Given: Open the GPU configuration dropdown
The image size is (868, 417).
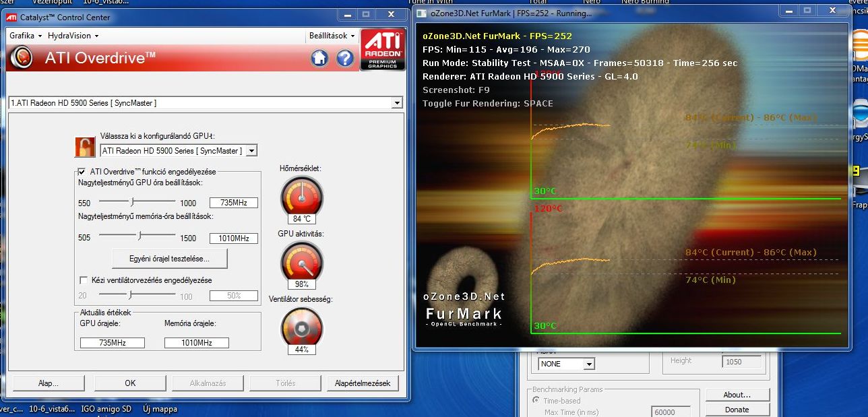Looking at the screenshot, I should [251, 151].
